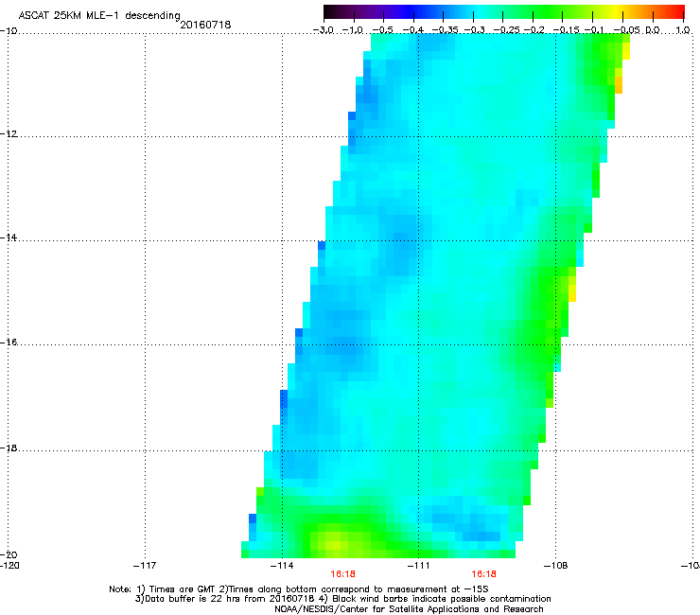Screen dimensions: 700x615
Task: Click the "-1.0" color scale label
Action: click(x=352, y=30)
